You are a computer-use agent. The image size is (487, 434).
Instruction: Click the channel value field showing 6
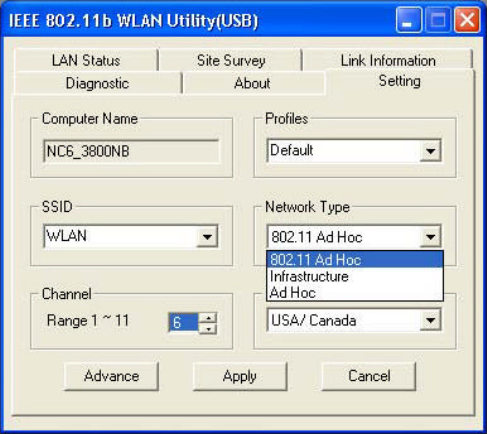pos(184,323)
